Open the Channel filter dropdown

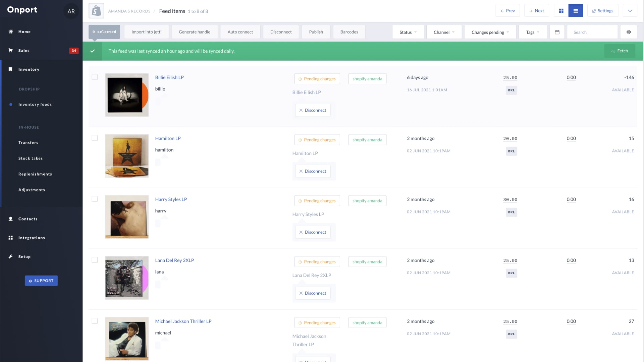coord(444,32)
